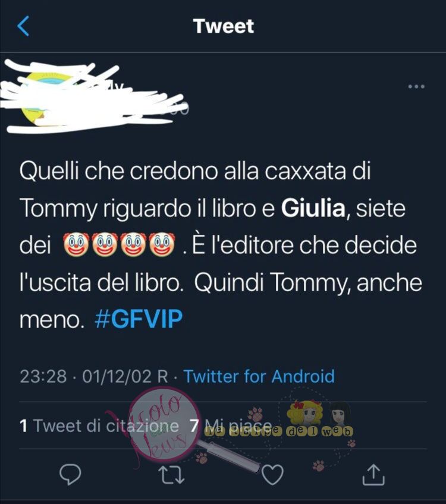Tap the retweet arrows icon
The width and height of the screenshot is (446, 504).
pyautogui.click(x=172, y=475)
